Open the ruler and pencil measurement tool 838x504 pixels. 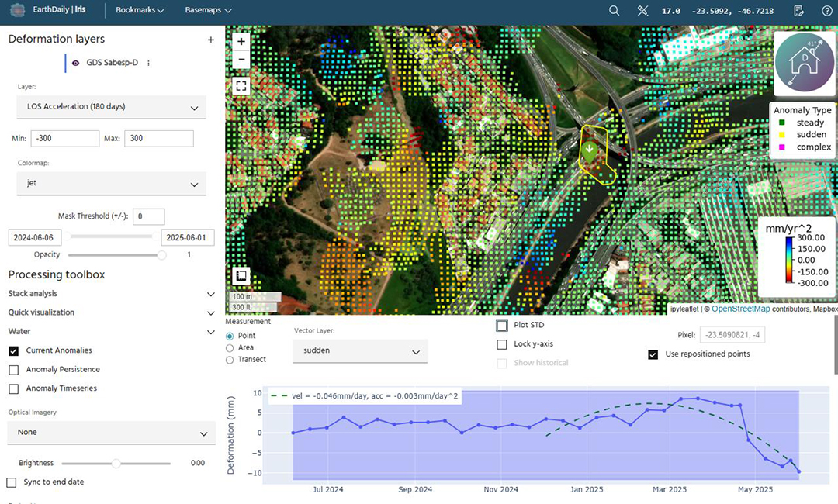click(642, 11)
